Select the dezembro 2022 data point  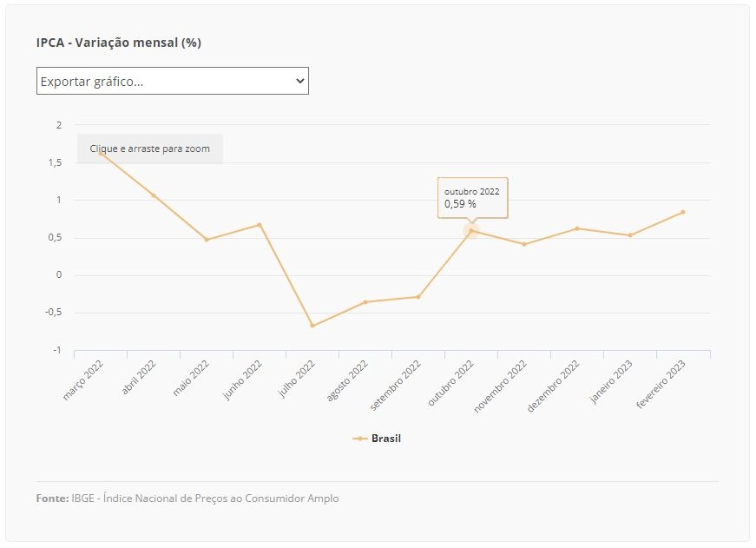click(577, 228)
